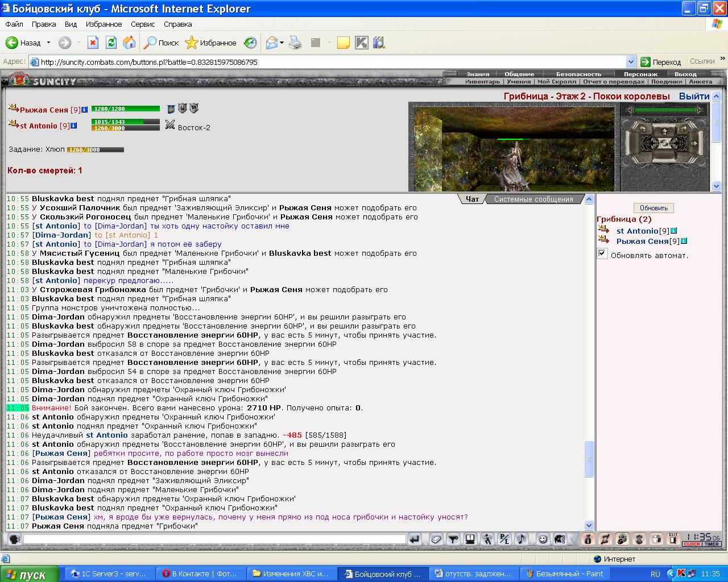Click the EXIT door icon in bottom bar
This screenshot has width=728, height=582.
pyautogui.click(x=673, y=539)
